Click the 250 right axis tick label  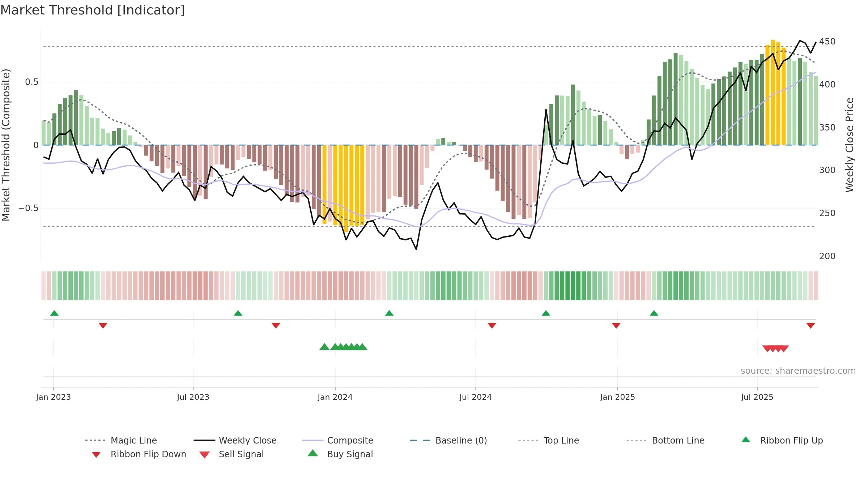coord(827,213)
